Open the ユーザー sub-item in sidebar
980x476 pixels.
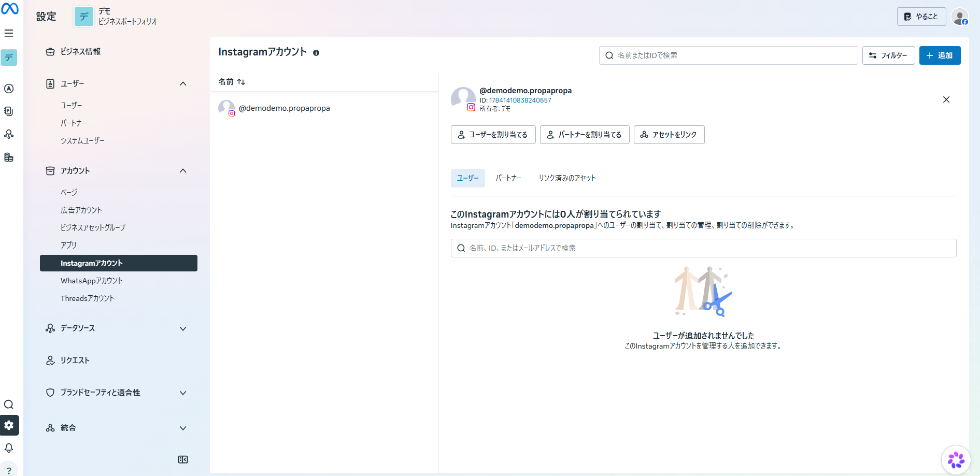tap(72, 106)
